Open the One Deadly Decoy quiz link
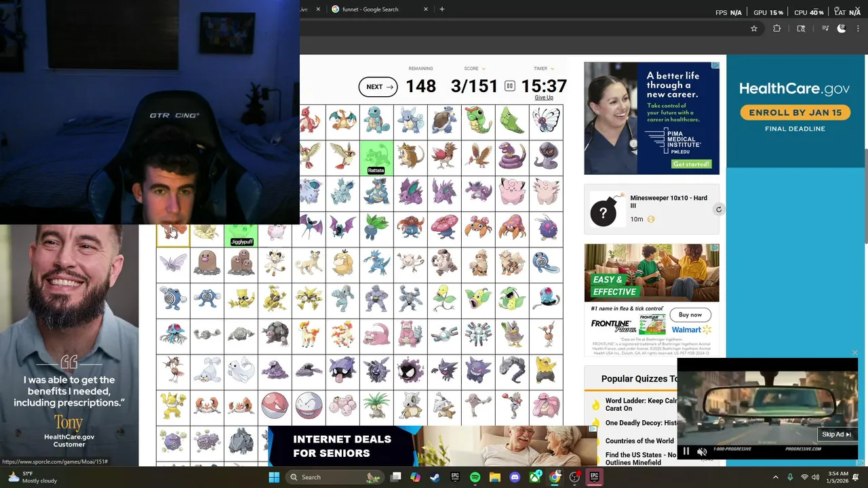Viewport: 868px width, 488px height. click(641, 423)
